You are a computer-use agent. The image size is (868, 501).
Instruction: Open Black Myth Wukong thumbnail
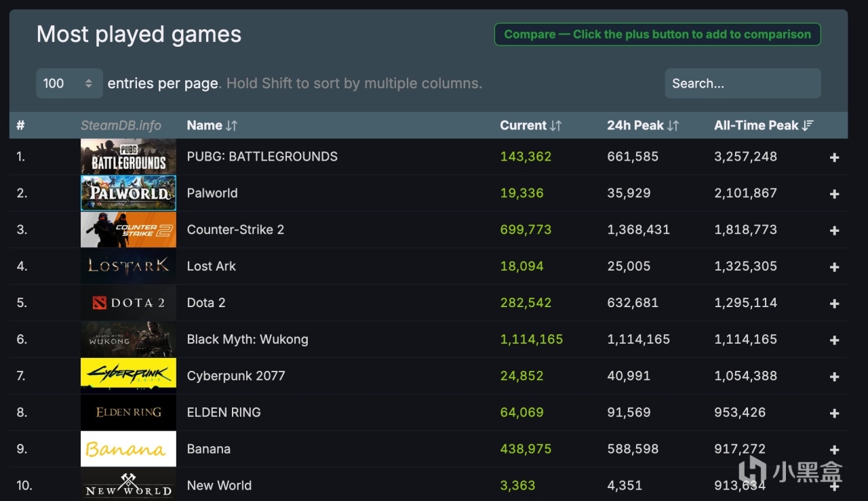pyautogui.click(x=128, y=340)
